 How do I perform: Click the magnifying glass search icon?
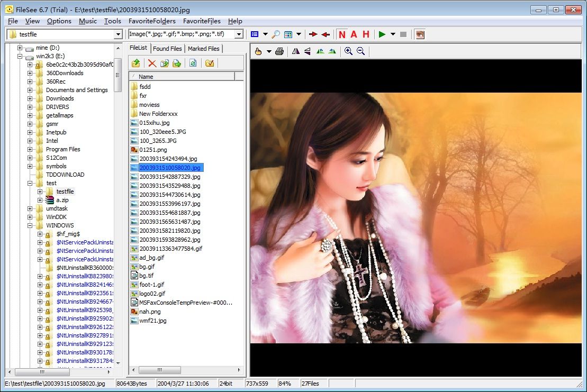pos(276,34)
